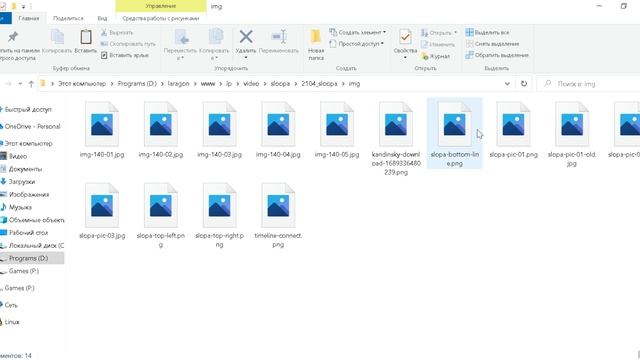The image size is (640, 360).
Task: Select Linux in the navigation pane
Action: point(12,322)
